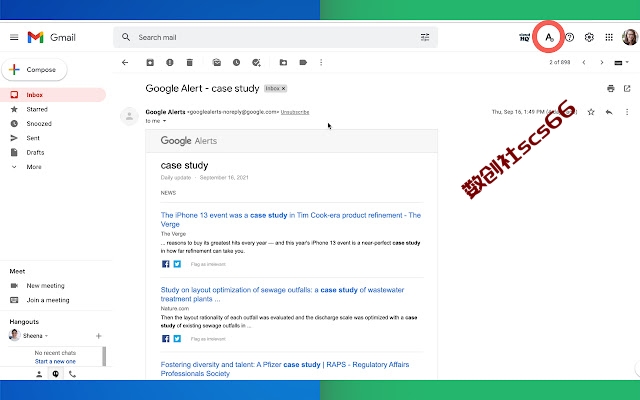
Task: Go back to inbox arrow
Action: click(125, 62)
